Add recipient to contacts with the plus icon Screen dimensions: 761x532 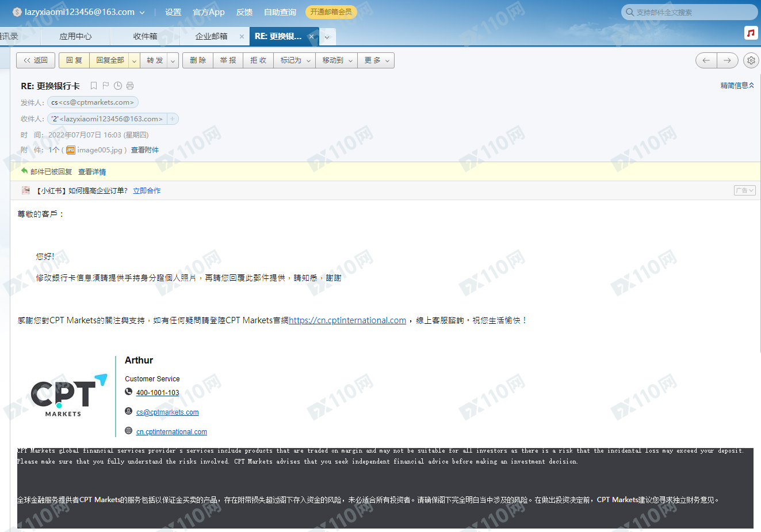172,119
